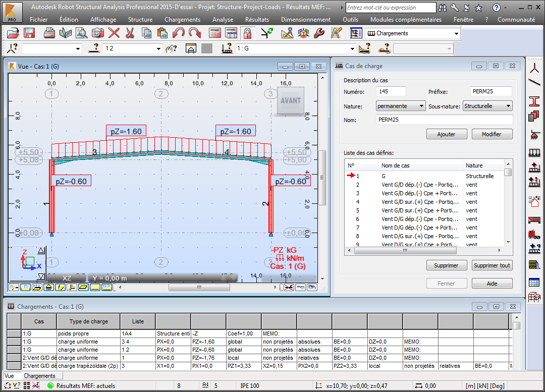Open the I-beam bar sections tool
The width and height of the screenshot is (545, 392).
[534, 101]
